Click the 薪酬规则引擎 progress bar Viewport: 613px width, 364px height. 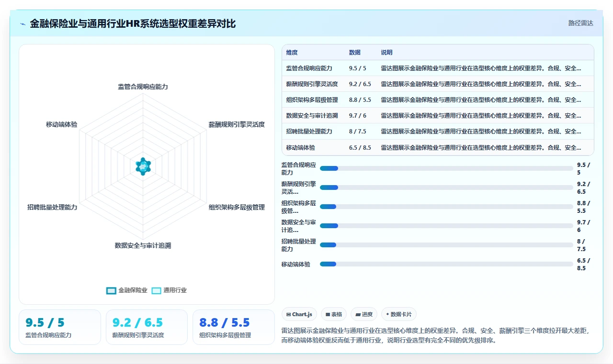[446, 188]
